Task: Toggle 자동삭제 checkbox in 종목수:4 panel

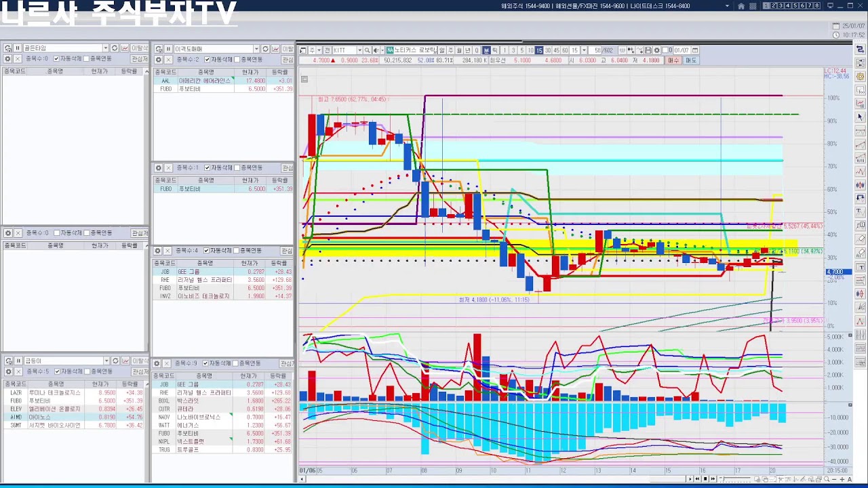Action: click(207, 251)
